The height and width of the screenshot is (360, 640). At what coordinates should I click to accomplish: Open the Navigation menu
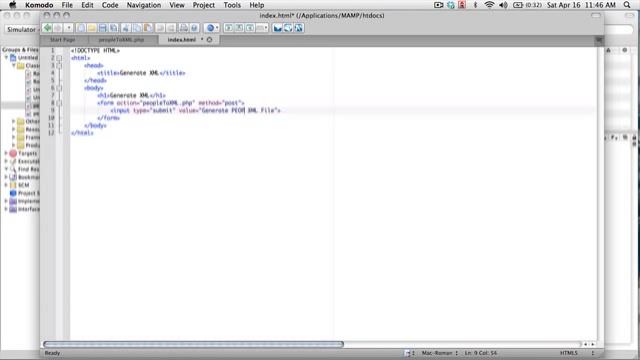(144, 5)
